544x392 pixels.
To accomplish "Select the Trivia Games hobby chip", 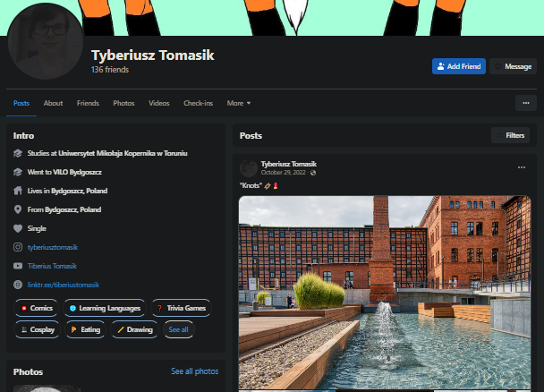I will [181, 308].
